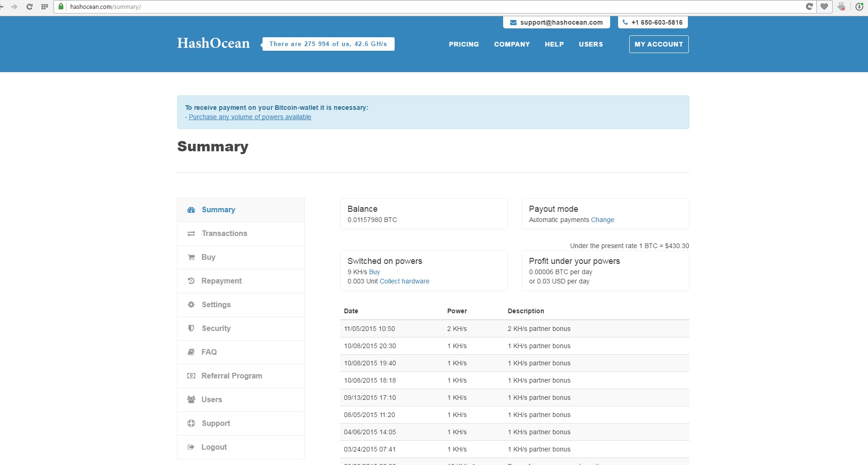This screenshot has width=868, height=465.
Task: Click the Support lifebuoy icon
Action: tap(191, 424)
